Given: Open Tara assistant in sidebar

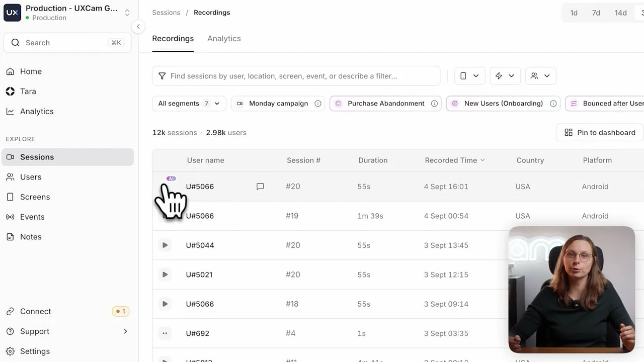Looking at the screenshot, I should pos(28,92).
